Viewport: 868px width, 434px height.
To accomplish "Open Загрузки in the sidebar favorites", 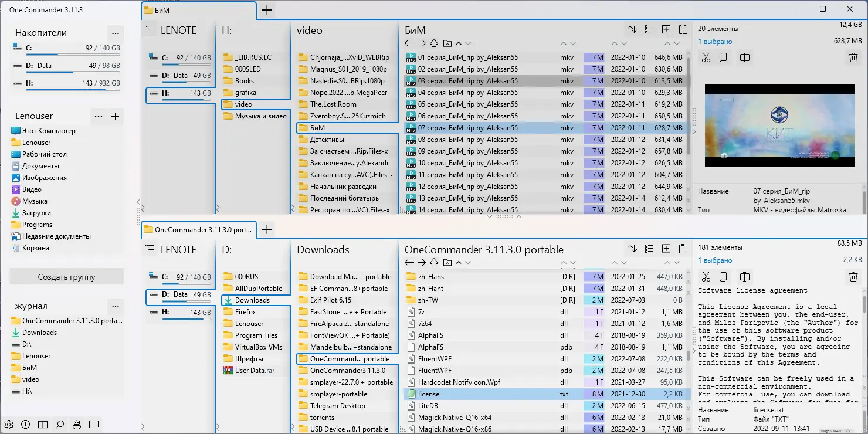I will point(36,213).
